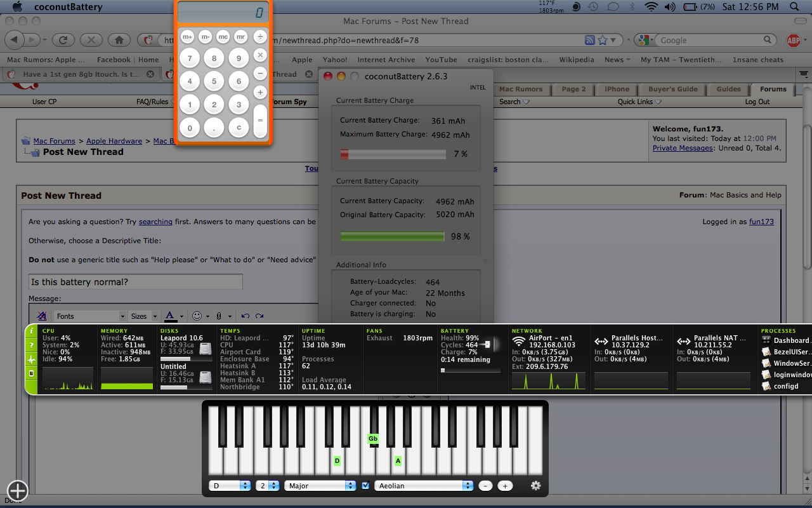Click the Log Out link
812x508 pixels.
pyautogui.click(x=757, y=102)
